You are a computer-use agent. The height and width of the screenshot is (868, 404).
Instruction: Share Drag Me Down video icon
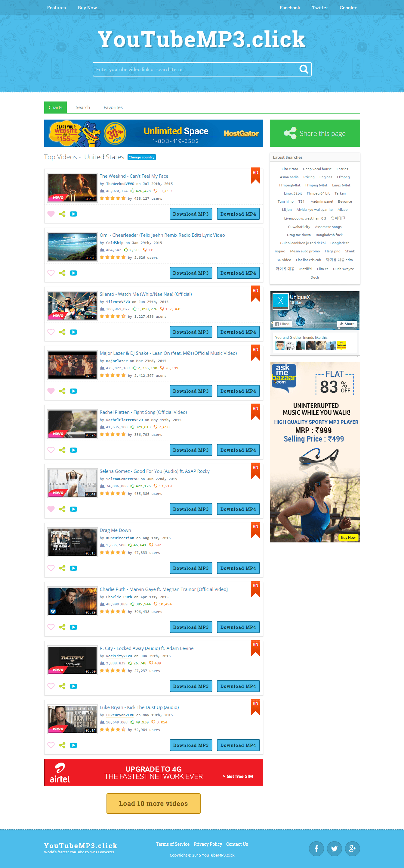pos(62,568)
